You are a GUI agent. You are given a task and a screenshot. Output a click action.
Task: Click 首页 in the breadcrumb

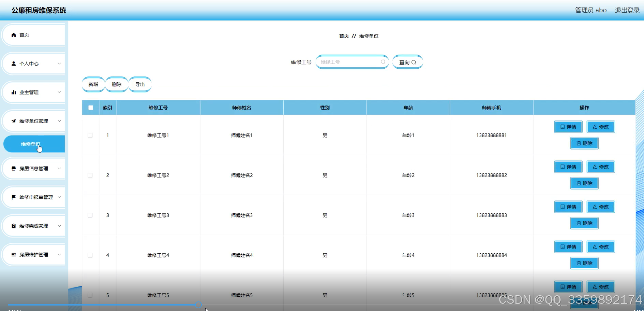tap(344, 36)
